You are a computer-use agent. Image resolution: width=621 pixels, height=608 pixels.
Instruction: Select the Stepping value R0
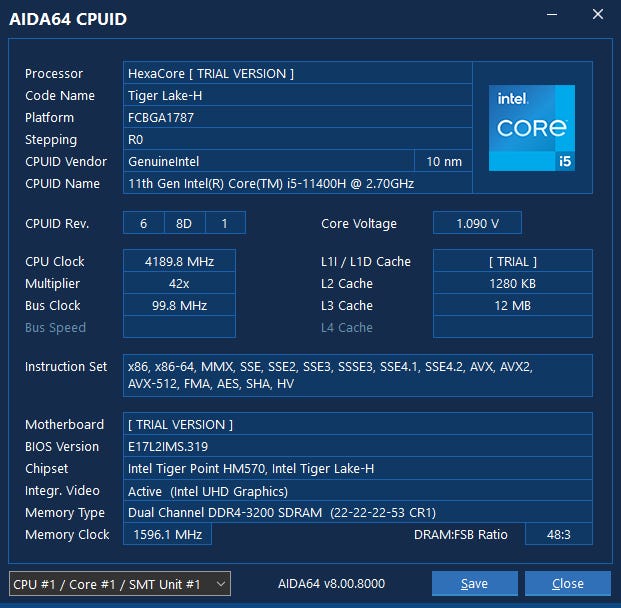coord(297,139)
